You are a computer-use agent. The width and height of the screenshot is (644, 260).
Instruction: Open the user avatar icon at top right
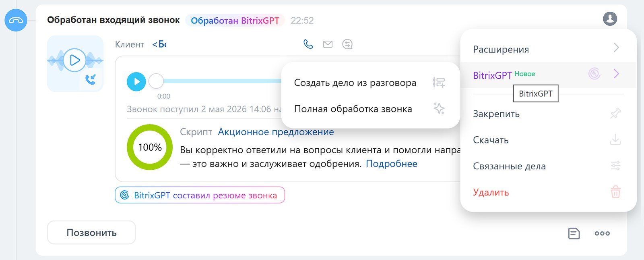pyautogui.click(x=610, y=19)
